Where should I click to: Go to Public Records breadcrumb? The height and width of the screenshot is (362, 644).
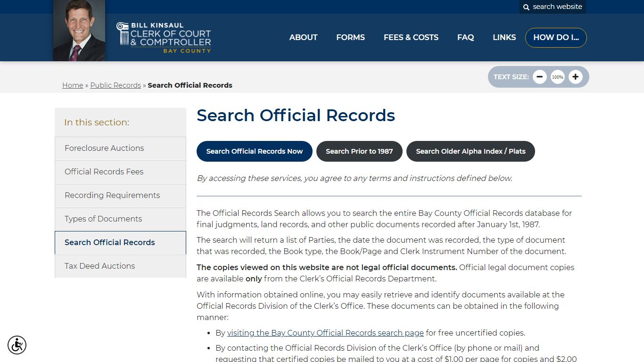[116, 85]
